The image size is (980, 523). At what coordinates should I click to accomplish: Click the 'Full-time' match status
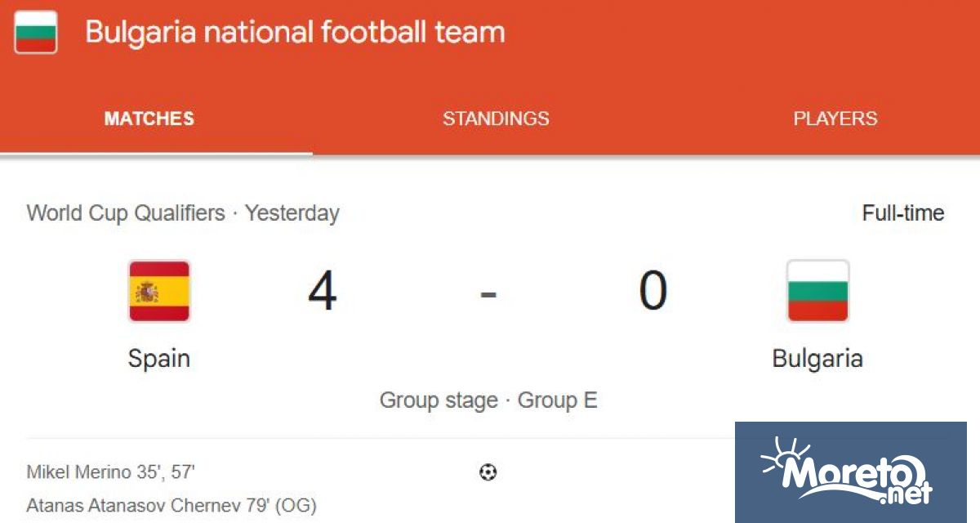click(902, 213)
